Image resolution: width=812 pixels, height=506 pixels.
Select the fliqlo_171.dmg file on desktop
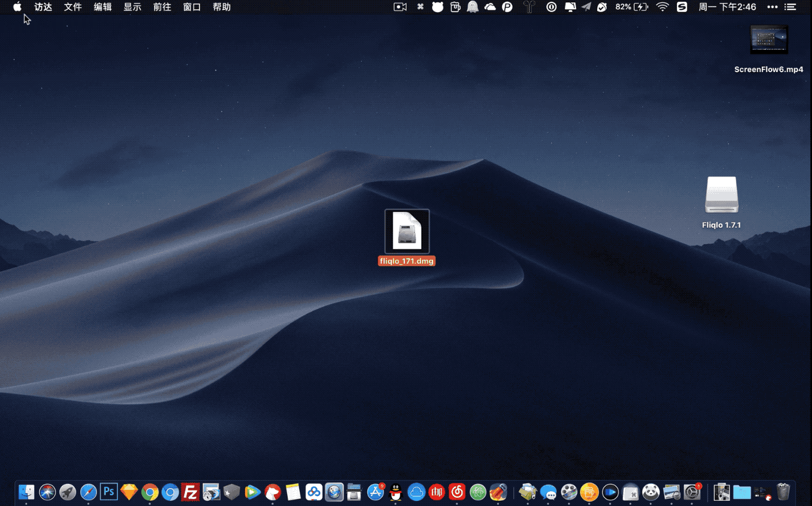(x=407, y=232)
